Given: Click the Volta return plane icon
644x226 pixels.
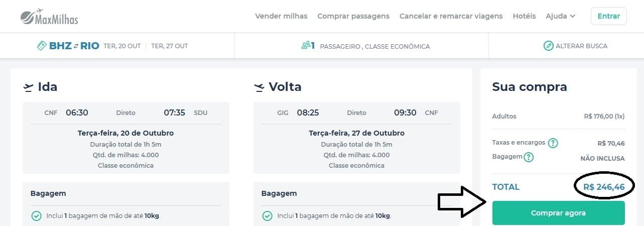Looking at the screenshot, I should 259,87.
